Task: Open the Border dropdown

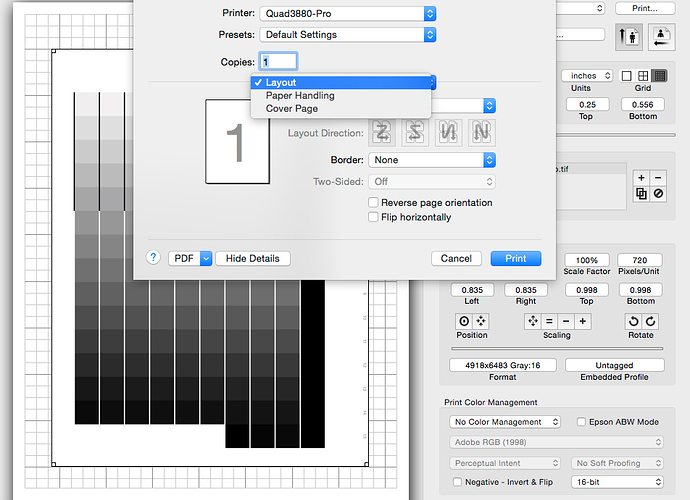Action: click(432, 160)
